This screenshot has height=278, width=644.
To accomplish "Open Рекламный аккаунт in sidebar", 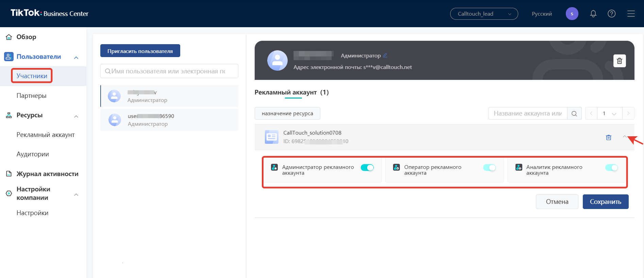I will 46,135.
